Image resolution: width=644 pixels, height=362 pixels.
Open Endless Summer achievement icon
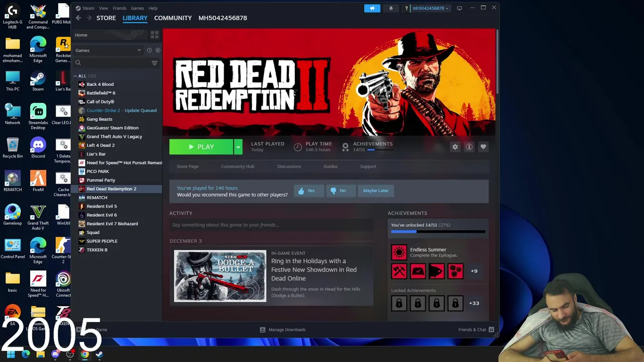coord(399,252)
